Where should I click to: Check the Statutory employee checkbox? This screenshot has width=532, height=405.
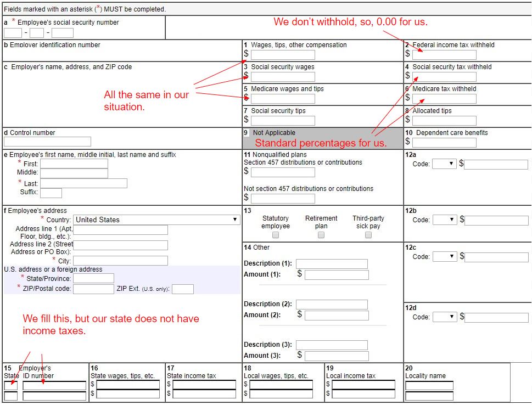(x=276, y=235)
